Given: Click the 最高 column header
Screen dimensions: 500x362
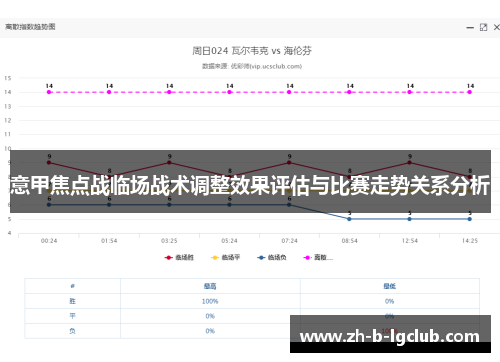Looking at the screenshot, I should [x=210, y=286].
